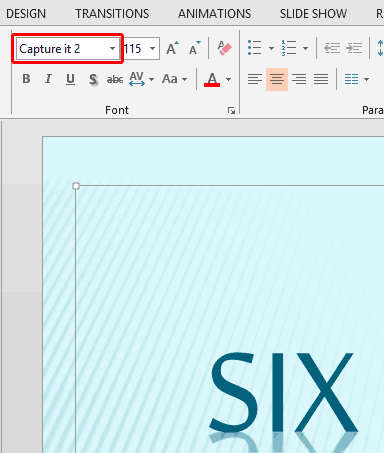Viewport: 384px width, 453px height.
Task: Toggle text shadow effect
Action: 93,79
